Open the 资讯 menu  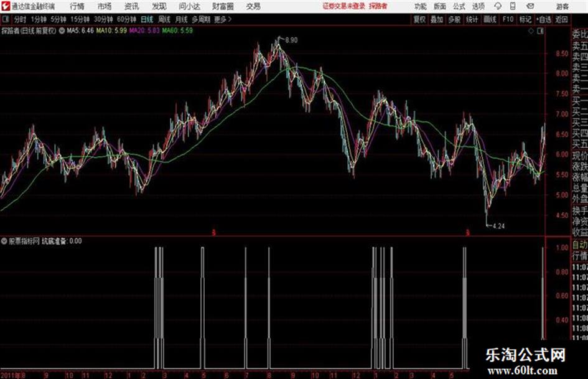click(x=132, y=6)
